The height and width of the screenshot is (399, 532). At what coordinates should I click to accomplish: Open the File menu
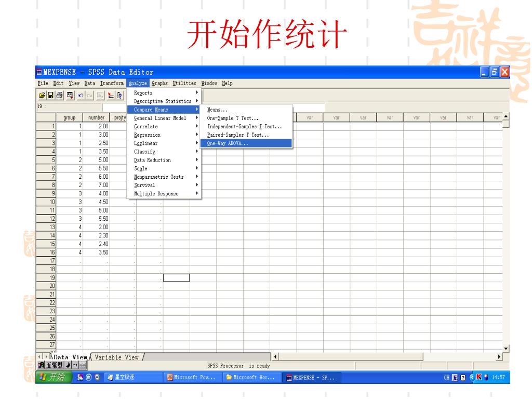pos(43,83)
